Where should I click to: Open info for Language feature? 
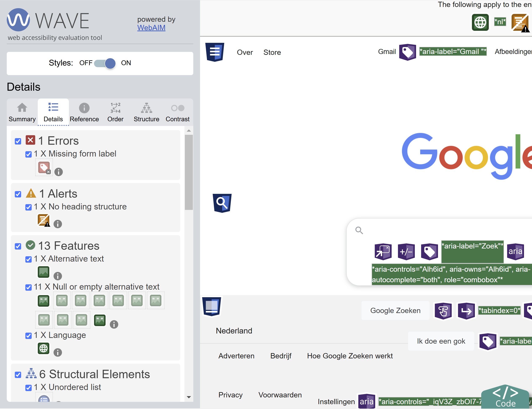58,352
